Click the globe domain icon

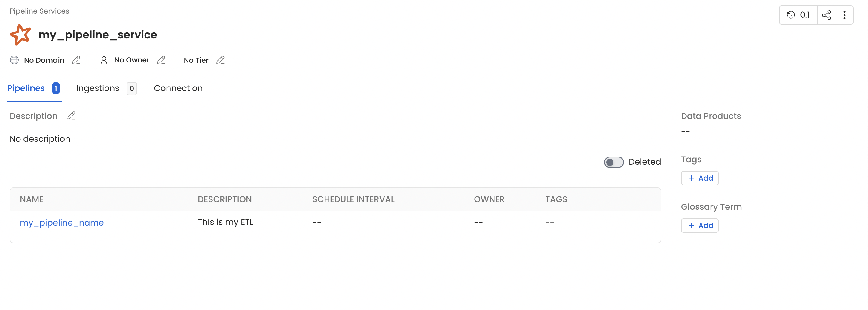pos(14,60)
